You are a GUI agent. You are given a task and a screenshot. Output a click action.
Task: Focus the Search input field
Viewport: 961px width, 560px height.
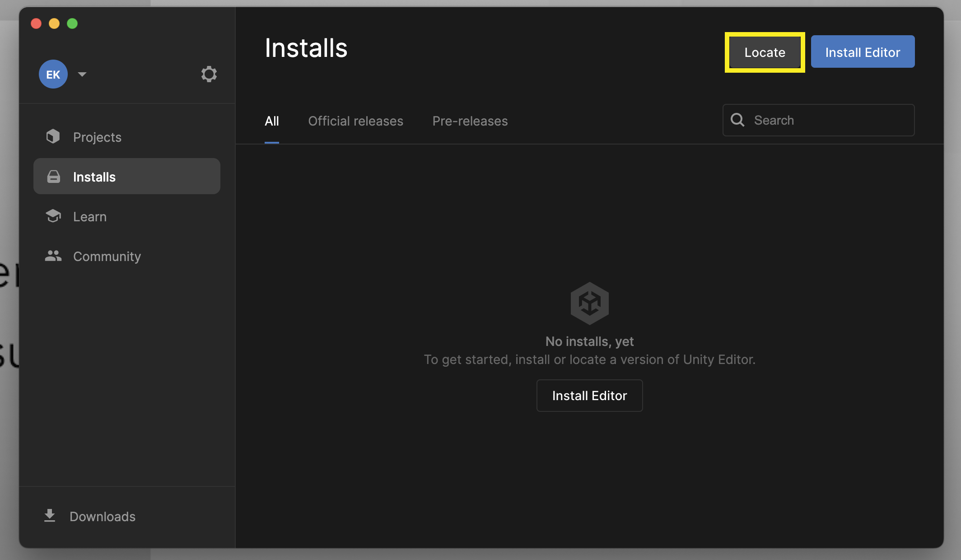tap(818, 120)
